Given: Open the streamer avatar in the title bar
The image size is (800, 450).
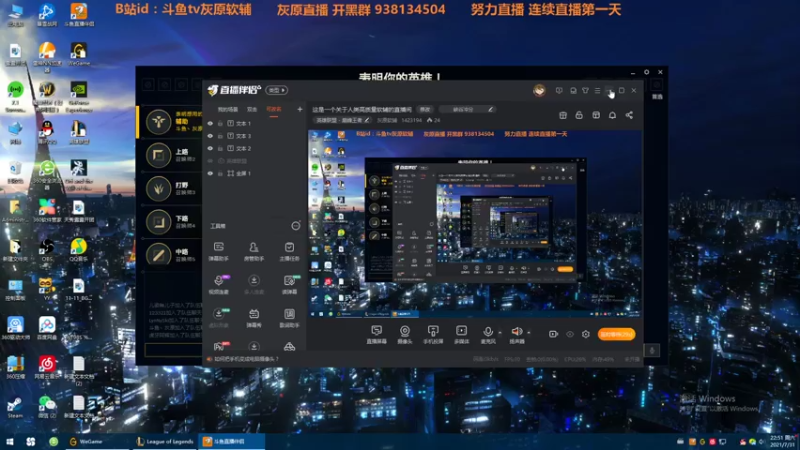Looking at the screenshot, I should tap(539, 90).
